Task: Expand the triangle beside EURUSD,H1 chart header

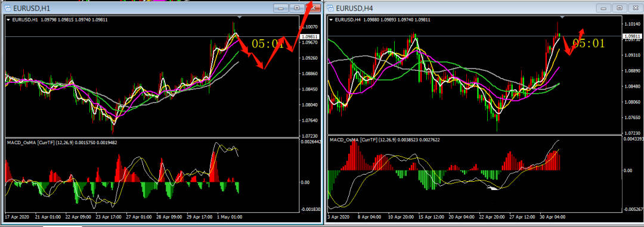Action: tap(8, 19)
